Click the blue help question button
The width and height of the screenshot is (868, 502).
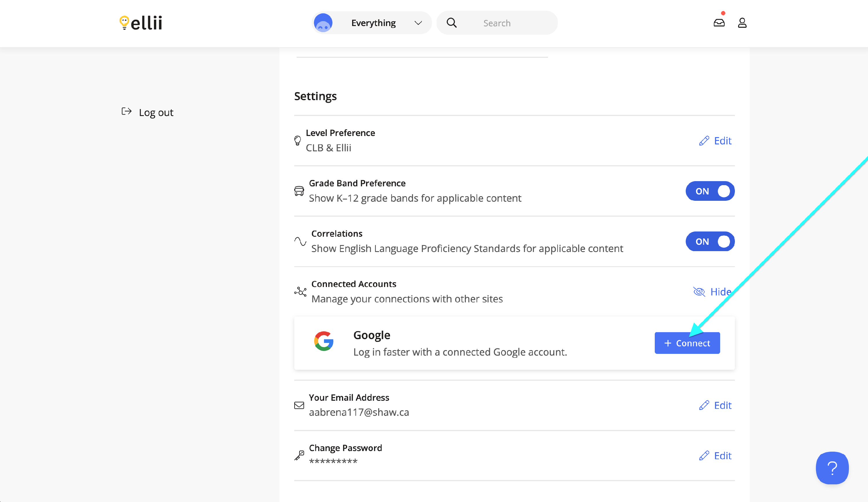point(832,468)
